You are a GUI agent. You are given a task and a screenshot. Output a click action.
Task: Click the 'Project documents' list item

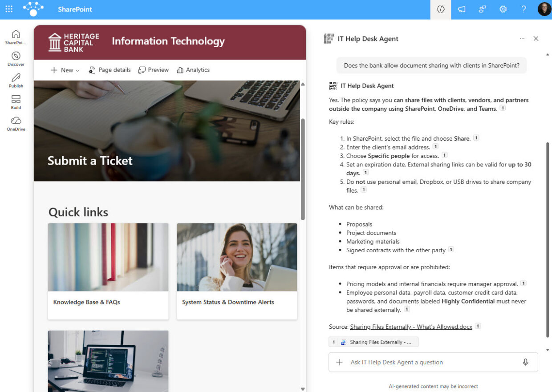click(371, 233)
